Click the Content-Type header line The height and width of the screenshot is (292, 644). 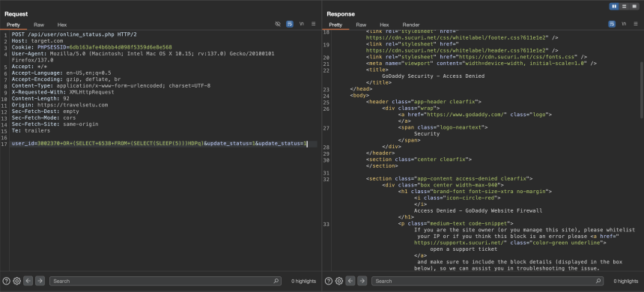pos(111,86)
